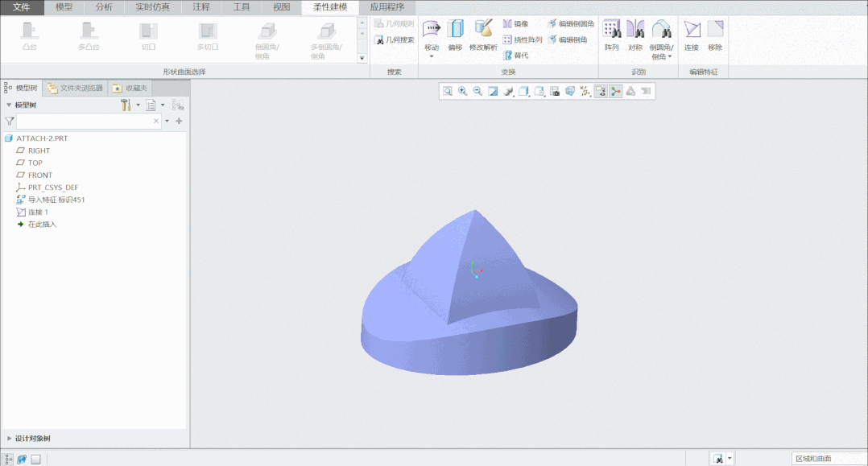Activate the 挠性阵列 (Flexible Pattern) command
The image size is (868, 466).
click(523, 40)
